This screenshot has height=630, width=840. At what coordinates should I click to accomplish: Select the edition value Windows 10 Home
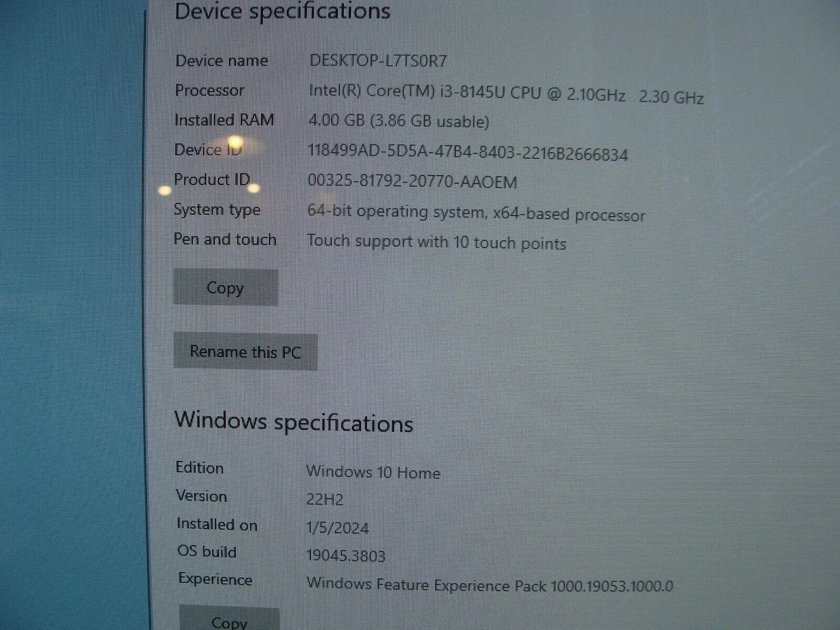pyautogui.click(x=373, y=472)
